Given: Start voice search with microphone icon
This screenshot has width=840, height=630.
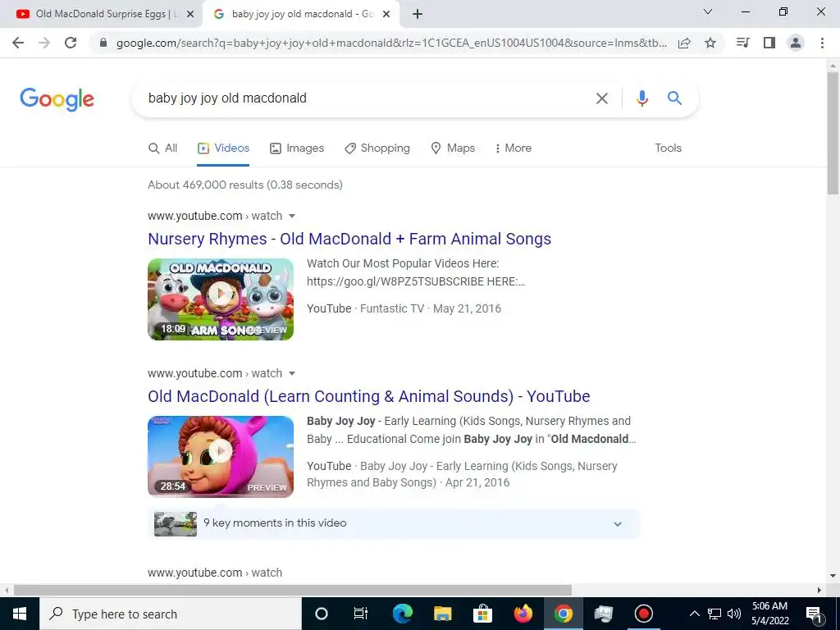Looking at the screenshot, I should [641, 98].
